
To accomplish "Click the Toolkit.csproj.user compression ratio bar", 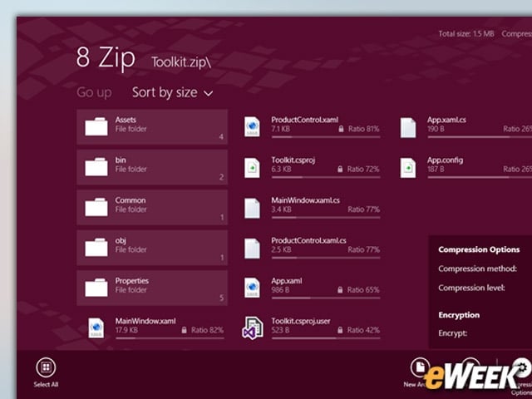I will (x=326, y=338).
